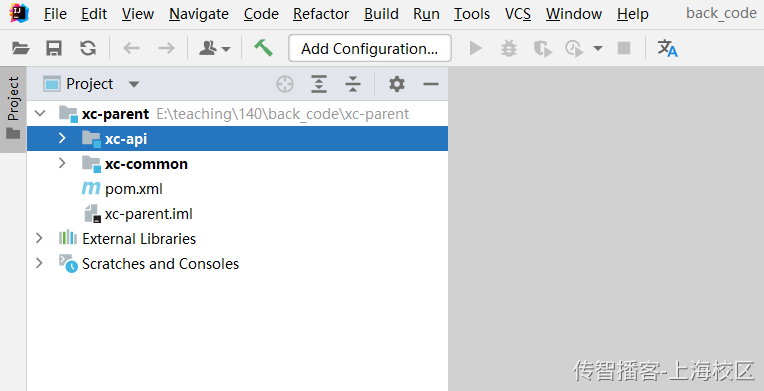Open the Project view dropdown arrow

[134, 84]
